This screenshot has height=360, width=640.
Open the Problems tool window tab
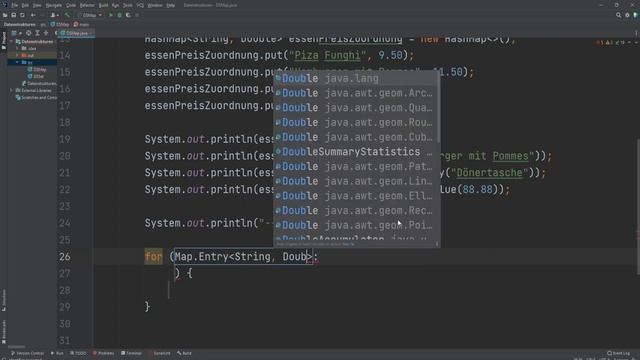tap(104, 353)
